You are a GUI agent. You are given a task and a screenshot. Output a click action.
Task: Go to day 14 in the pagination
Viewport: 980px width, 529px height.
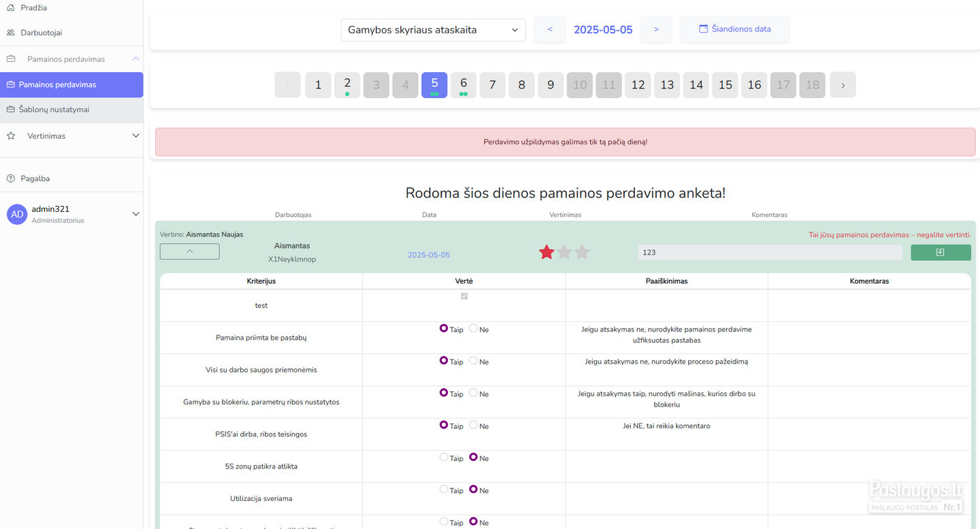tap(696, 85)
